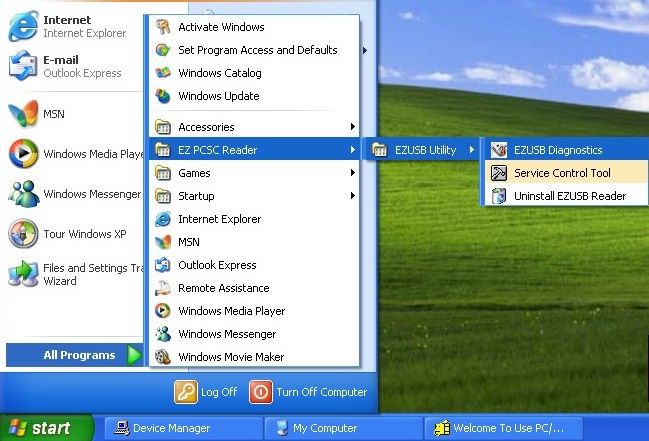Expand the Games submenu arrow

(x=353, y=173)
